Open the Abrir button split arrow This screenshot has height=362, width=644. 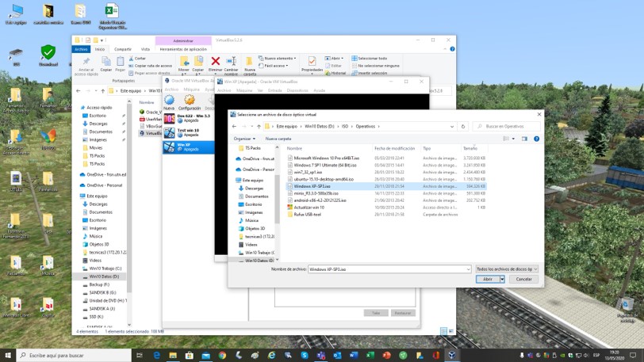502,279
